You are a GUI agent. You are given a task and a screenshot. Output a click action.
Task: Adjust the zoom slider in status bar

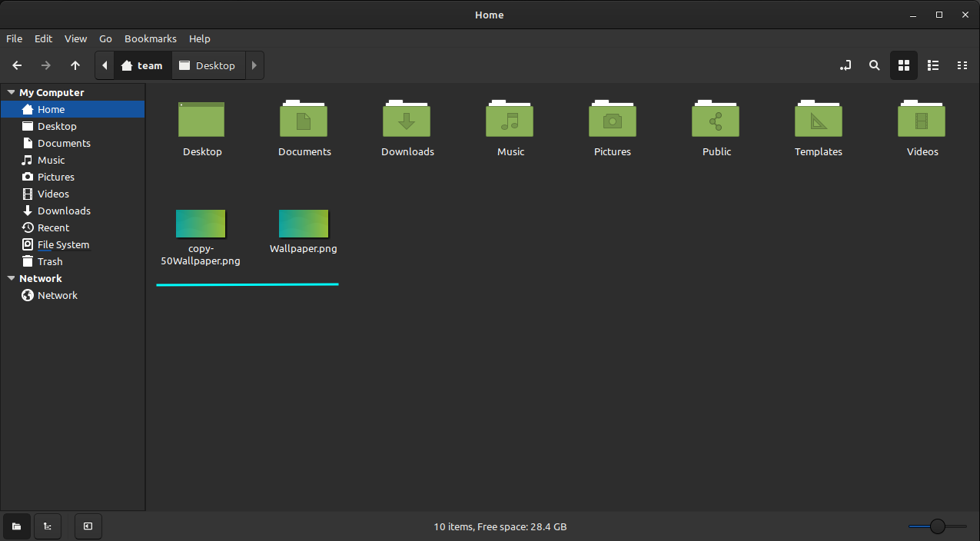937,526
